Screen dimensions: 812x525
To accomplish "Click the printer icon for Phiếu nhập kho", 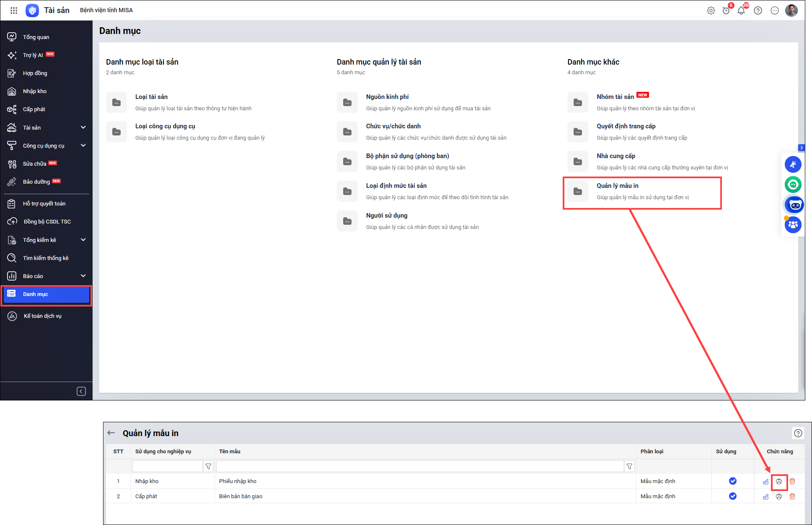I will pos(779,481).
